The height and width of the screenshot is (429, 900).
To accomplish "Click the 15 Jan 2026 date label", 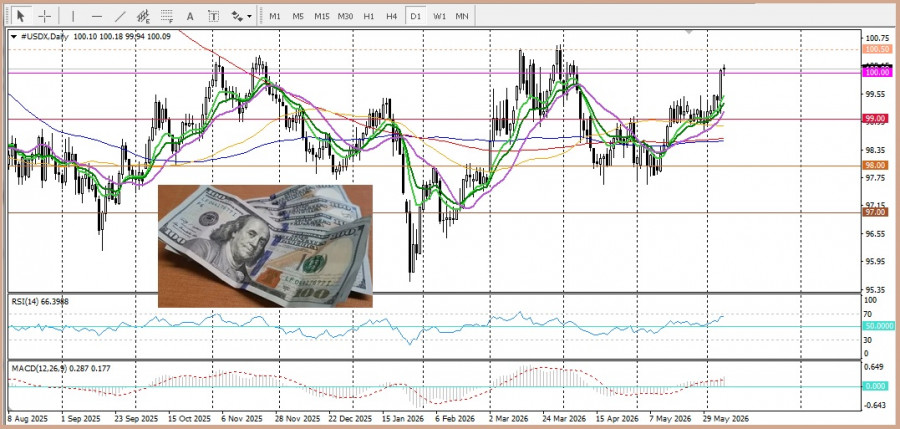I will click(402, 418).
